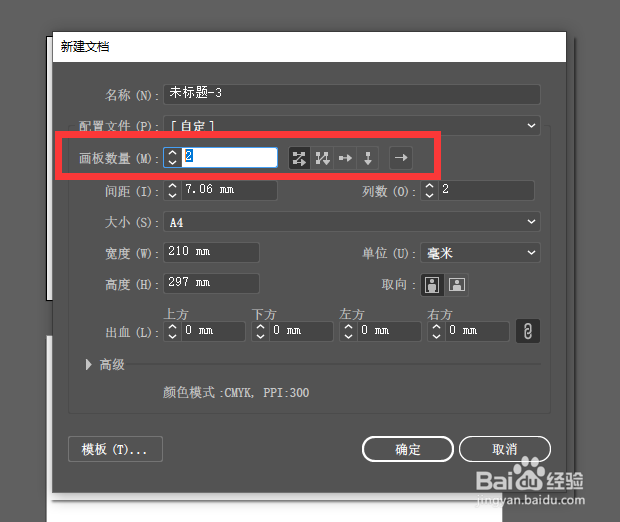Open the 模板 templates button
This screenshot has width=620, height=522.
(115, 449)
